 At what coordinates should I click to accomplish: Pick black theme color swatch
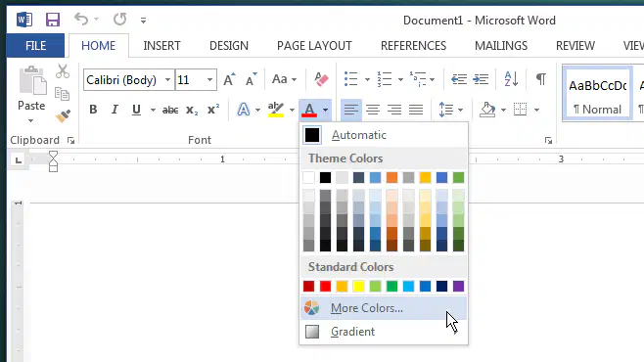pos(325,178)
